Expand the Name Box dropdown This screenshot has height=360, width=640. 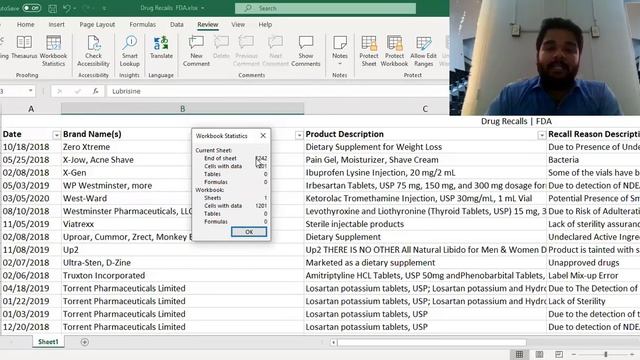(31, 91)
